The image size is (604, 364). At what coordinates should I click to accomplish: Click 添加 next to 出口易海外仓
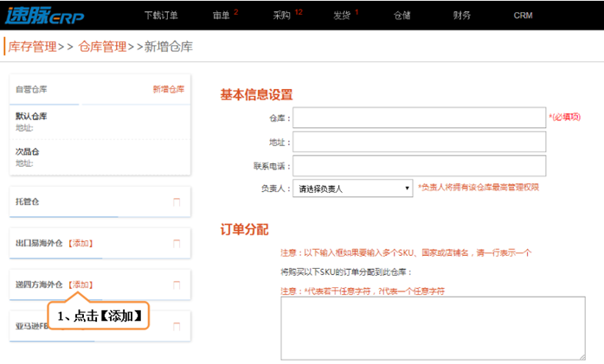[80, 244]
